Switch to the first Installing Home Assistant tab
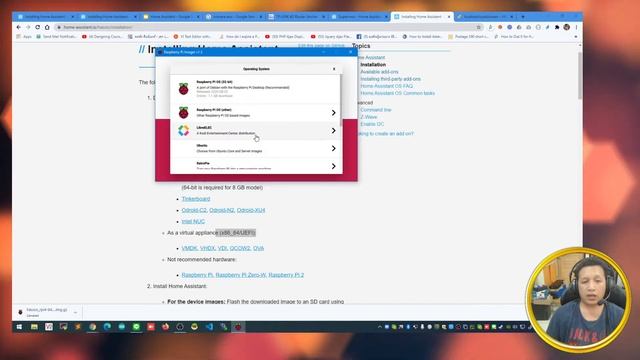 coord(45,17)
